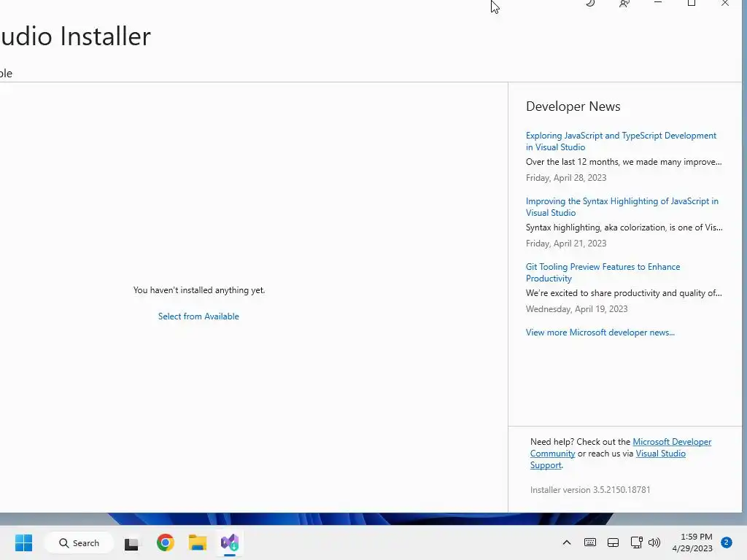Open the Windows Start menu
Image resolution: width=747 pixels, height=560 pixels.
(x=24, y=542)
